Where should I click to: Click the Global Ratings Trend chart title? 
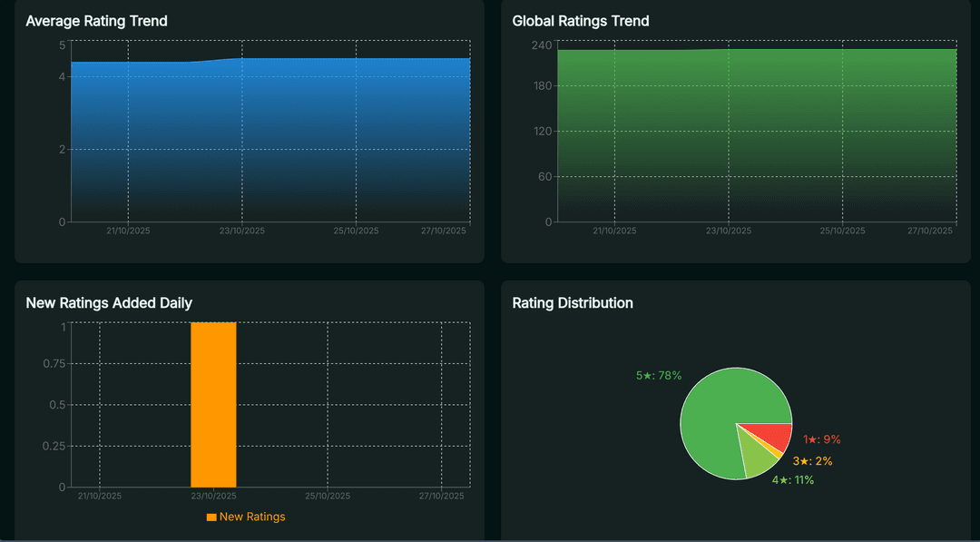pos(579,20)
